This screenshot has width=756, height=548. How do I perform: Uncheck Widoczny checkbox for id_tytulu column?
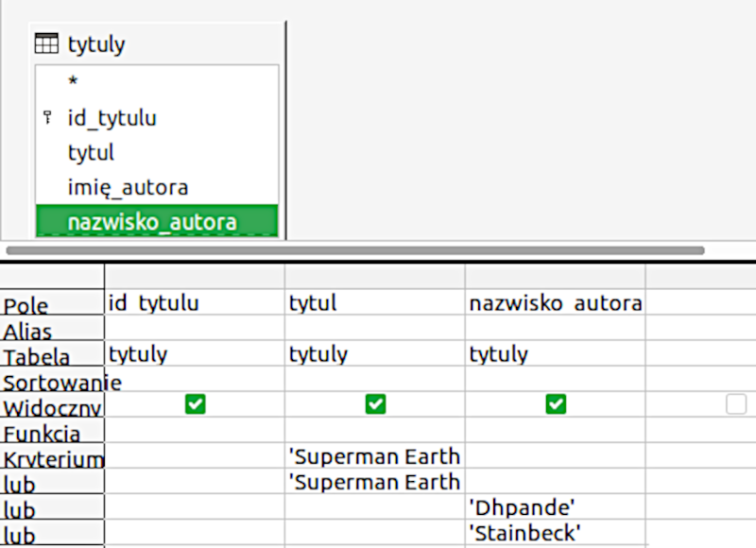coord(195,404)
